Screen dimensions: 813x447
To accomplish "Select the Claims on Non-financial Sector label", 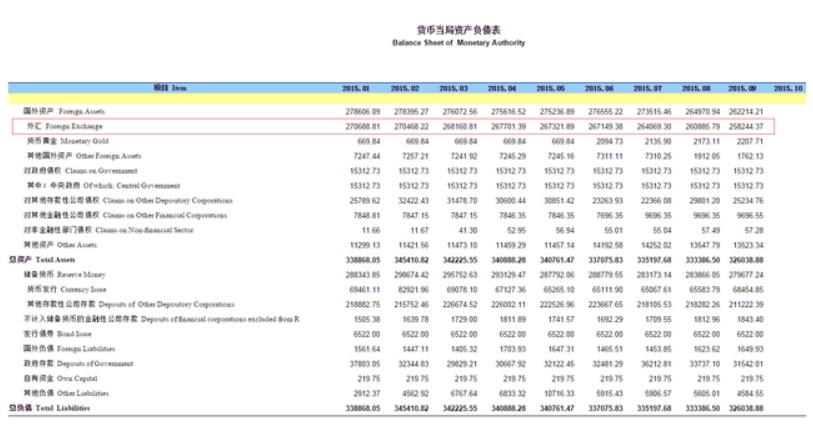I will pyautogui.click(x=99, y=229).
